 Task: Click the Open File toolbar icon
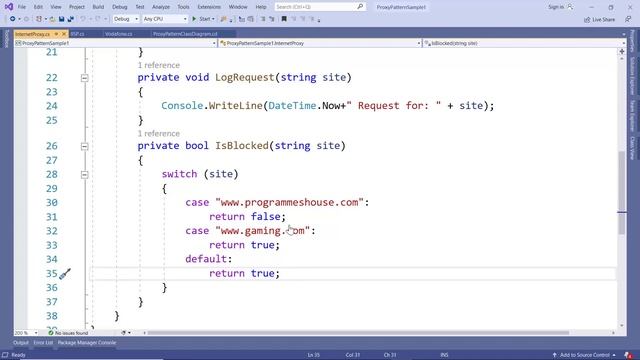(x=53, y=19)
